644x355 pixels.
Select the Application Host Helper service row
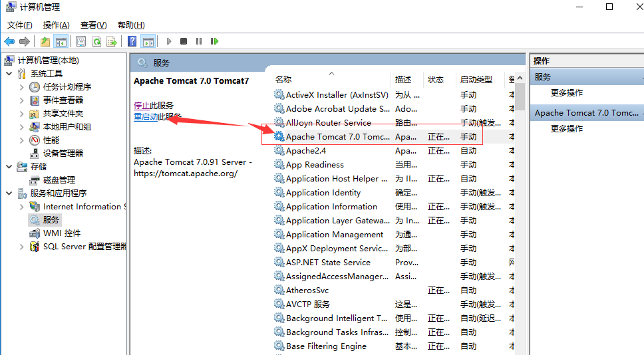tap(393, 179)
